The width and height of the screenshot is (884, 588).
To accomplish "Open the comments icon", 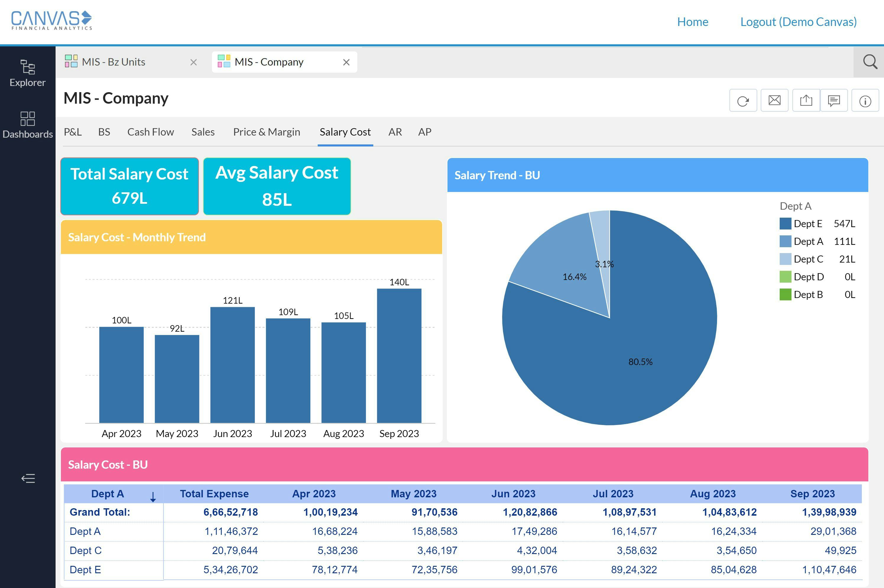I will click(834, 100).
